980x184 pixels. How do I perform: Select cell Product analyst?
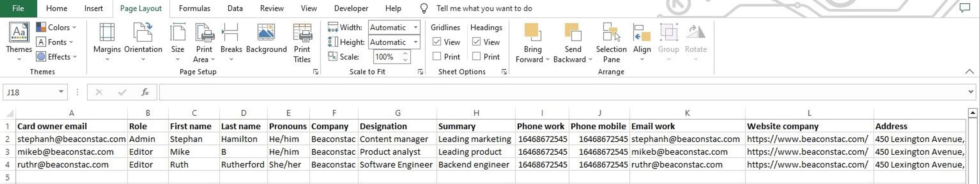398,152
